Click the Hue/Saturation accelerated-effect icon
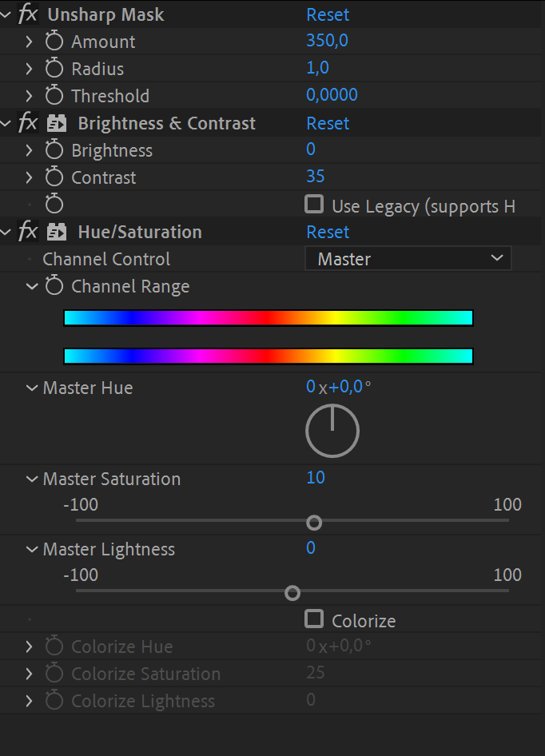Viewport: 545px width, 756px height. click(57, 232)
